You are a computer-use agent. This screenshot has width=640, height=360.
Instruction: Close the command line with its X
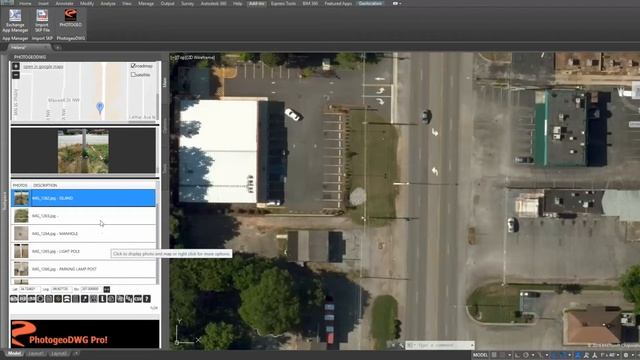394,345
